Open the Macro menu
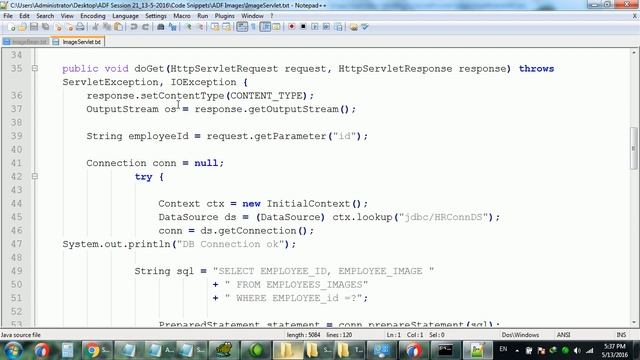 pyautogui.click(x=182, y=16)
